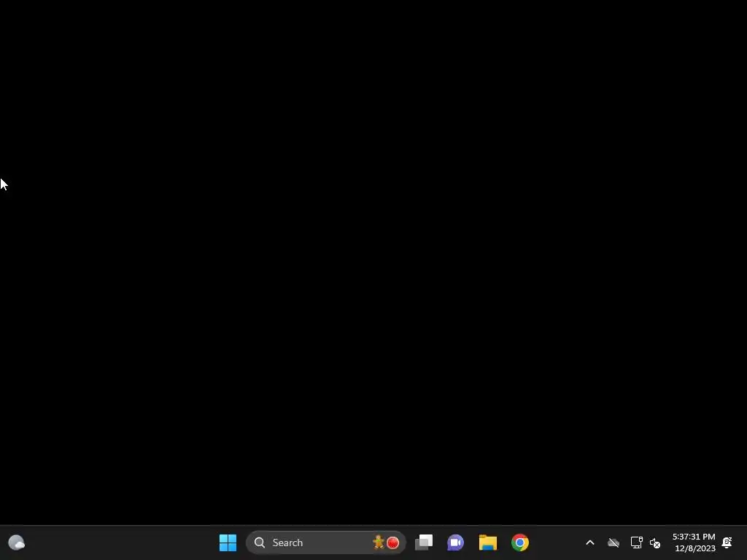Click the OneDrive cloud tray icon
The width and height of the screenshot is (747, 560).
tap(613, 542)
